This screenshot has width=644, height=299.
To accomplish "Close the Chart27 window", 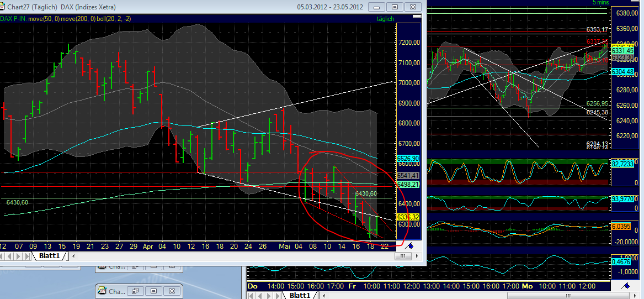I will click(413, 7).
